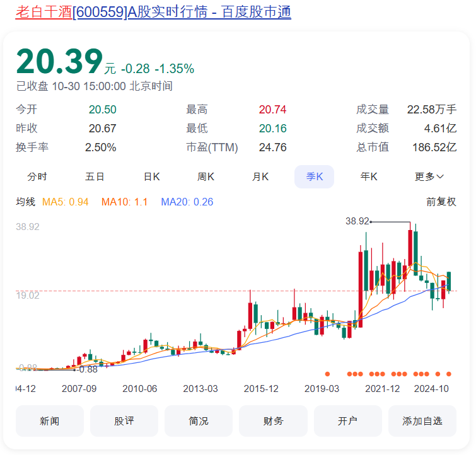Click the current price 20.39
This screenshot has width=476, height=455.
(59, 62)
